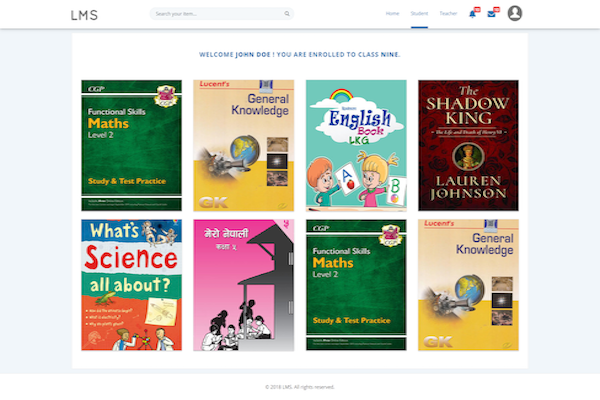Open the messages envelope icon
The height and width of the screenshot is (400, 600).
493,13
